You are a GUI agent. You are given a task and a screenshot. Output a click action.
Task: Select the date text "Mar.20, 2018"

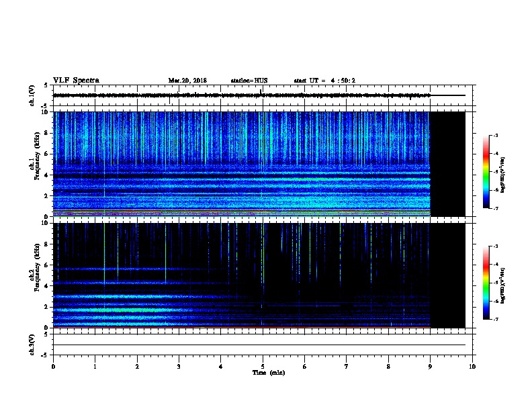click(x=187, y=81)
